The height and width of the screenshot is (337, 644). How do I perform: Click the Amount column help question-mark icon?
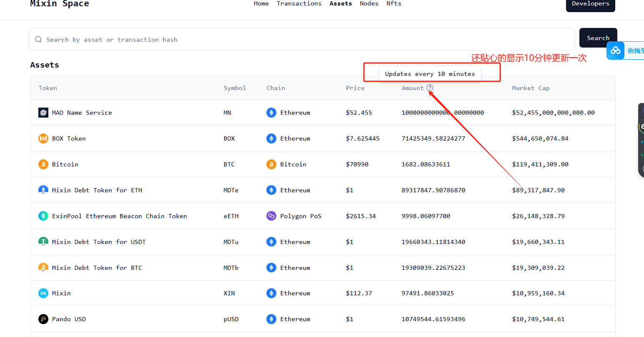coord(430,88)
